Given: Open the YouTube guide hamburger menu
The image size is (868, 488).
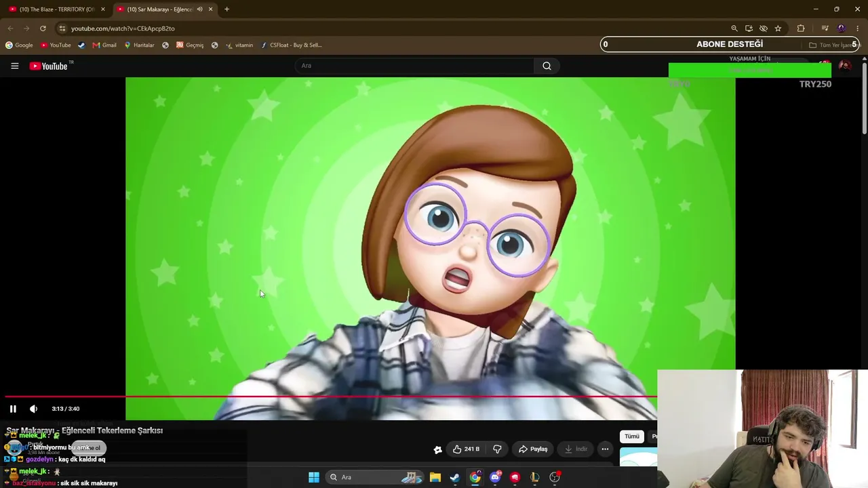Looking at the screenshot, I should pyautogui.click(x=14, y=66).
